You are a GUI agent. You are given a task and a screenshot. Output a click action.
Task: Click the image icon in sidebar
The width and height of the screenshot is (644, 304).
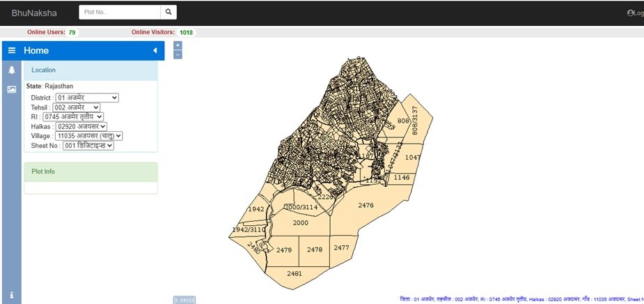point(12,89)
